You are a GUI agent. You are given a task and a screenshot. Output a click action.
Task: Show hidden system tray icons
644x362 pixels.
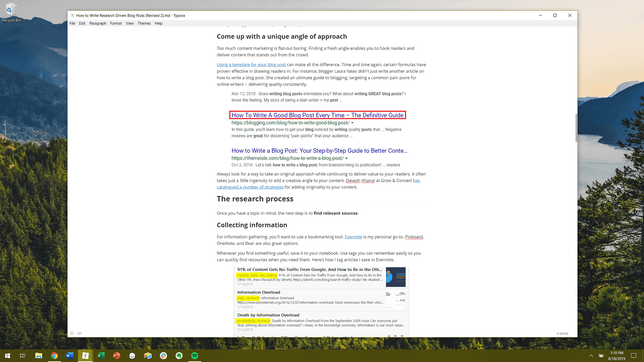coord(591,356)
